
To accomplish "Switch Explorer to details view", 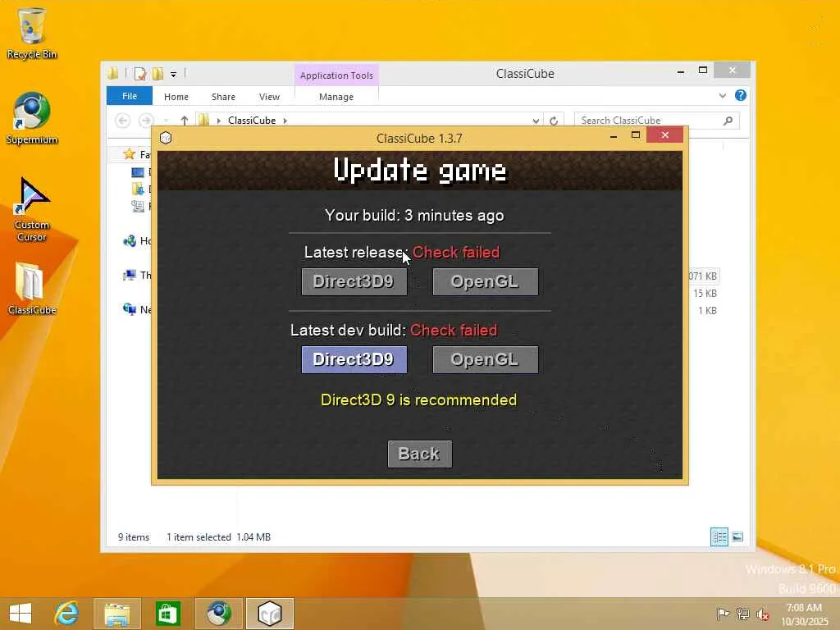I will click(719, 536).
